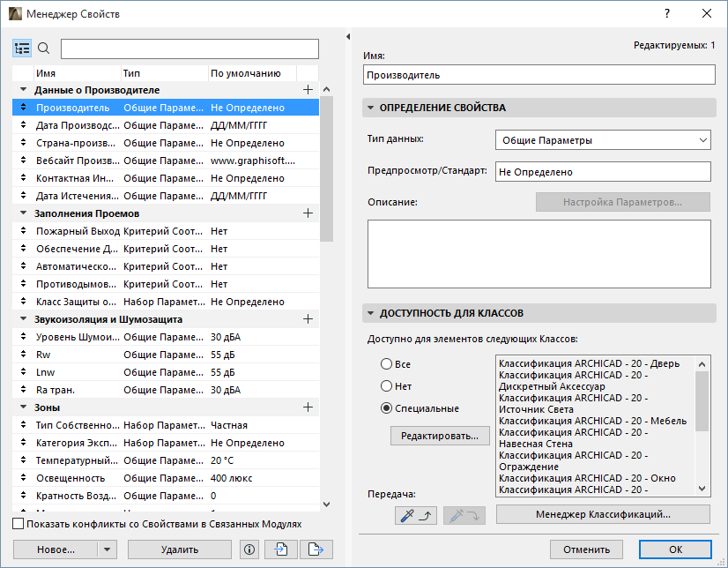Screen dimensions: 728x568
Task: Open the dropdown arrow next to Новое
Action: coord(108,549)
